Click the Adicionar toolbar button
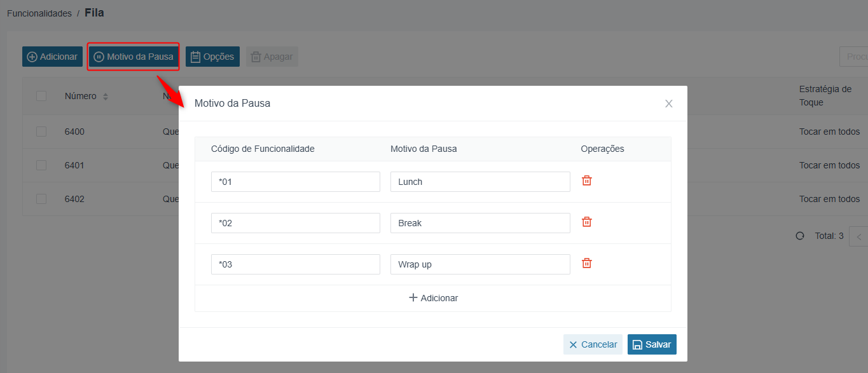This screenshot has height=373, width=868. point(52,57)
